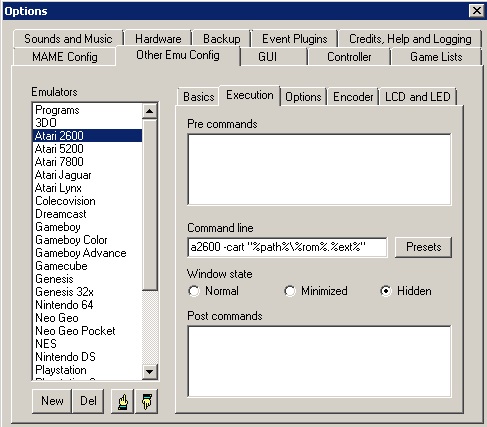Switch to the Basics sub-tab

199,97
